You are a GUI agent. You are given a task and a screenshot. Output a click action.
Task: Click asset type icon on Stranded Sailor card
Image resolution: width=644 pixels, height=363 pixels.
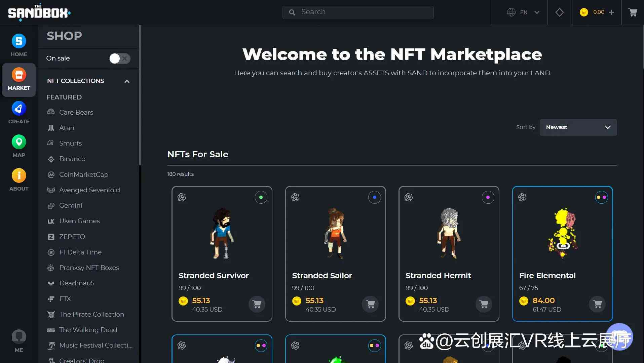coord(295,197)
